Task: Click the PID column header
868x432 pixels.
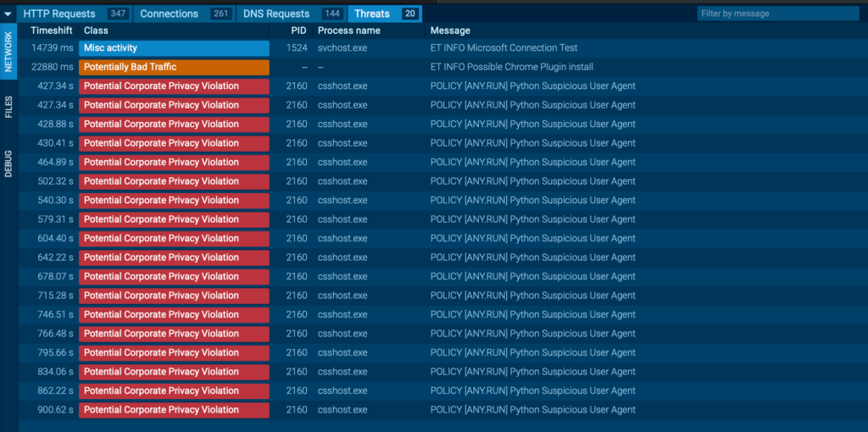Action: 298,30
